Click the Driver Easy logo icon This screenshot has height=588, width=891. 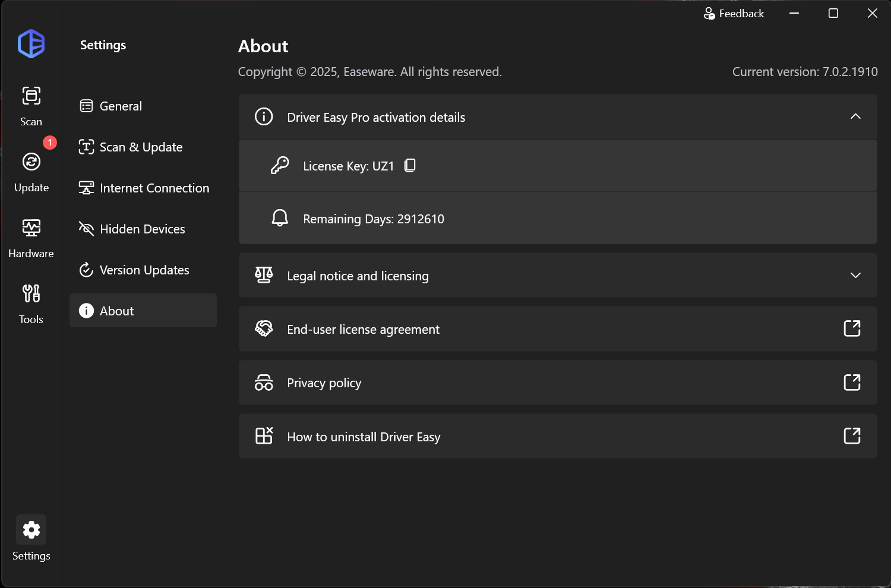(x=31, y=43)
